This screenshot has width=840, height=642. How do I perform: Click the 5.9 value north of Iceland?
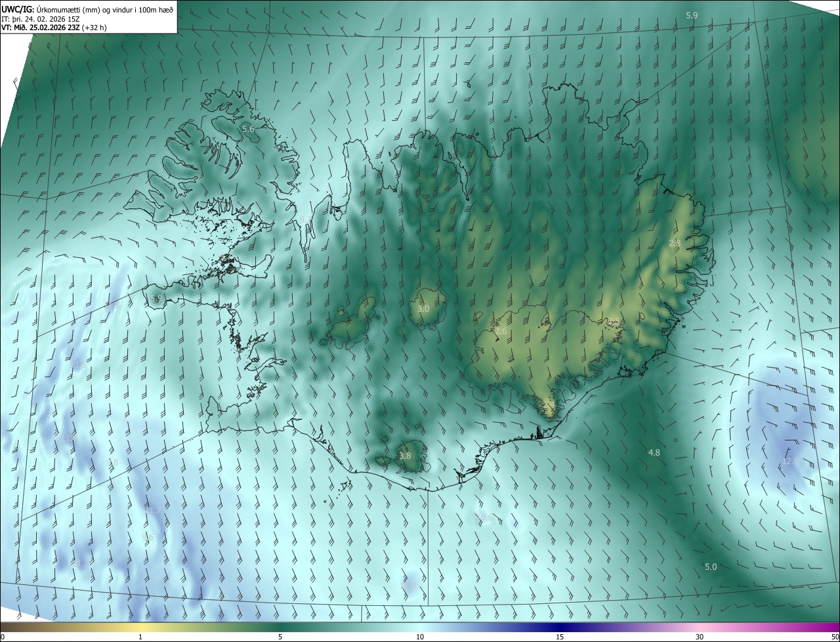pyautogui.click(x=692, y=15)
